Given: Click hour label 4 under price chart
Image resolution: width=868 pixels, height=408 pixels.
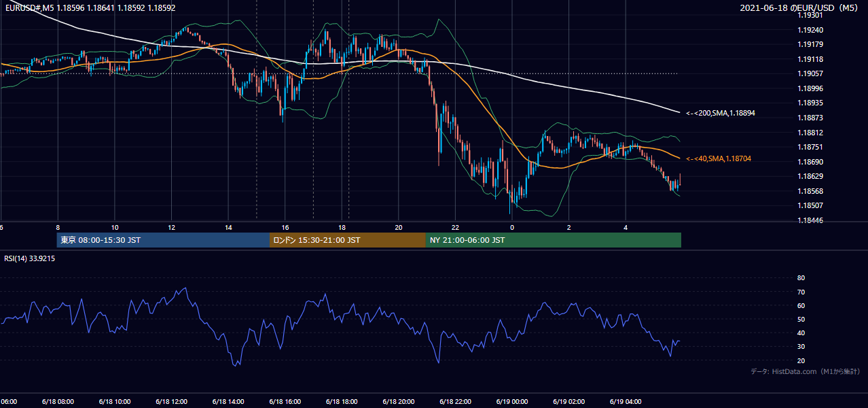Looking at the screenshot, I should [x=626, y=228].
